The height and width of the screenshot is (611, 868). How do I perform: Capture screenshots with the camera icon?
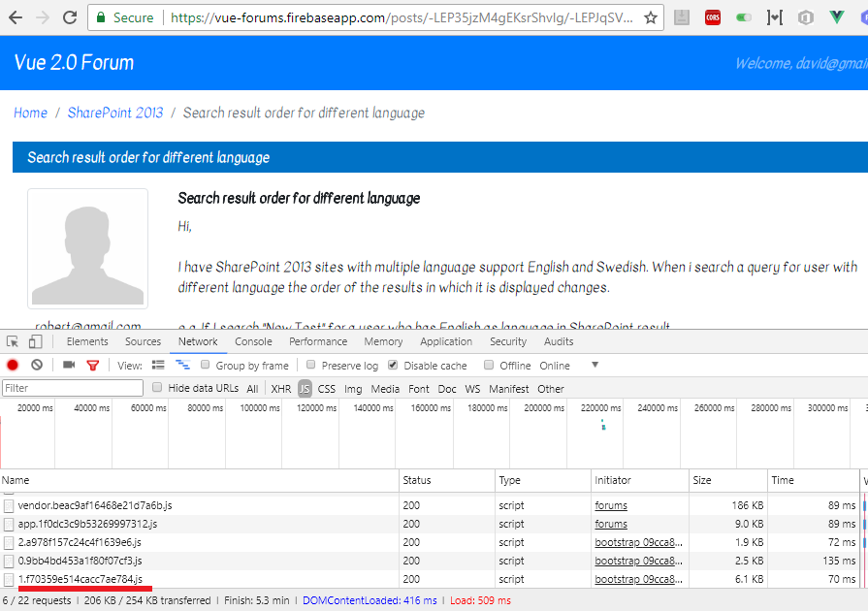(69, 365)
